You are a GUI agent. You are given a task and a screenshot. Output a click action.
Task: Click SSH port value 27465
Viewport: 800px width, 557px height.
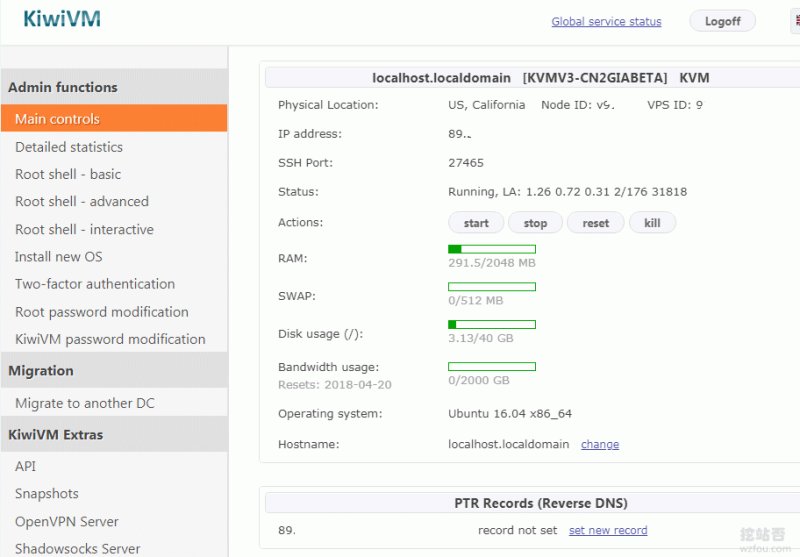[466, 163]
